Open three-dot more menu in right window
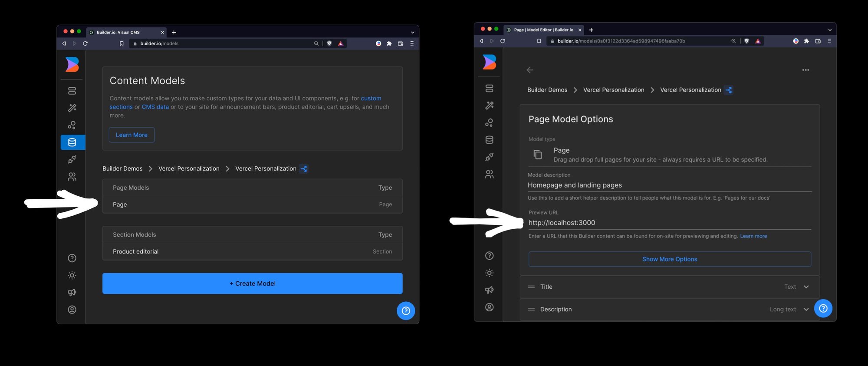The height and width of the screenshot is (366, 868). click(806, 70)
